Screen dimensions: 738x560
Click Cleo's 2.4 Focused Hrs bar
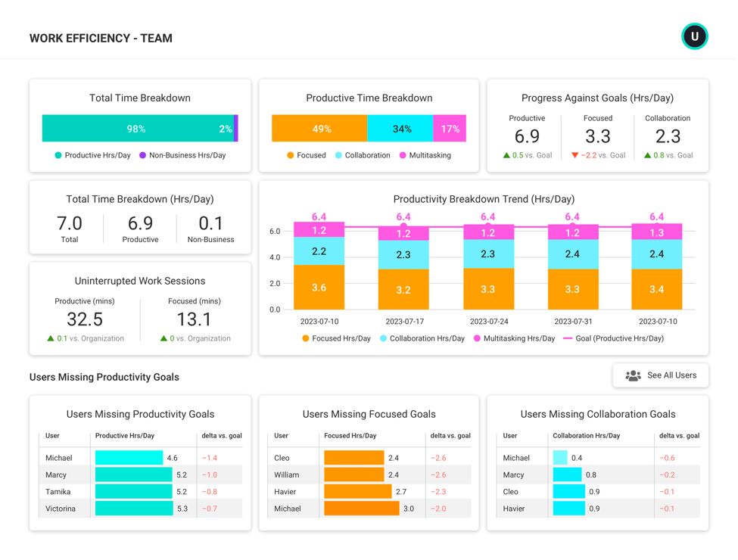pos(353,457)
